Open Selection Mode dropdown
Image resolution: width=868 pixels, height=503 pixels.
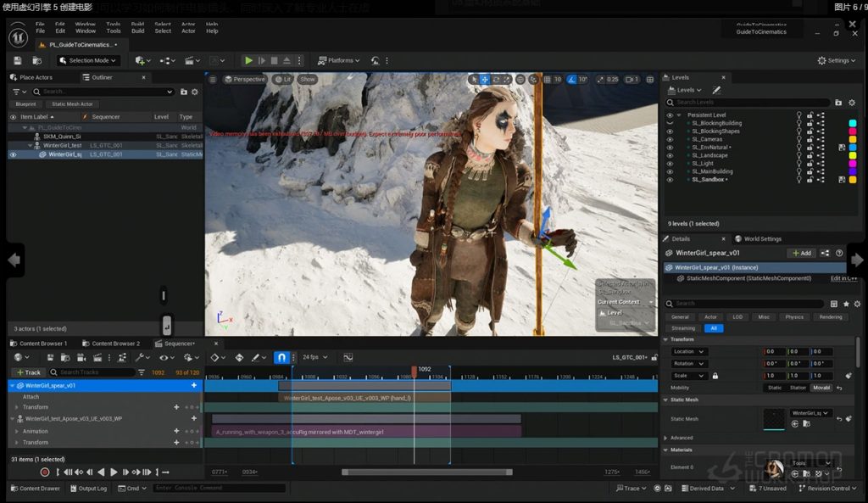pyautogui.click(x=88, y=60)
